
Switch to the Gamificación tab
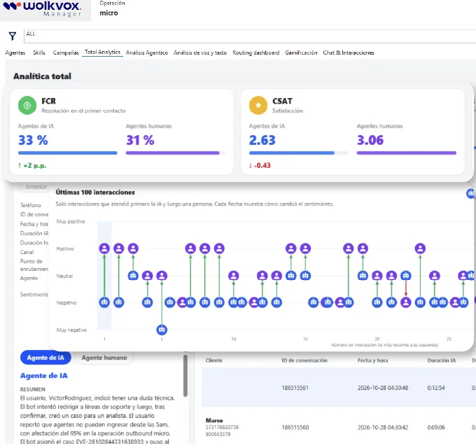point(301,52)
